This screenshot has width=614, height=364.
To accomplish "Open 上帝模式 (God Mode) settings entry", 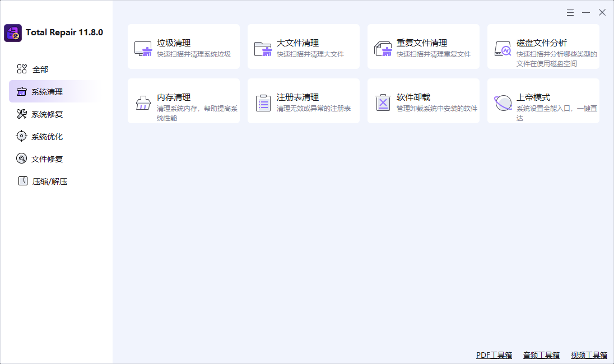I will (x=503, y=102).
